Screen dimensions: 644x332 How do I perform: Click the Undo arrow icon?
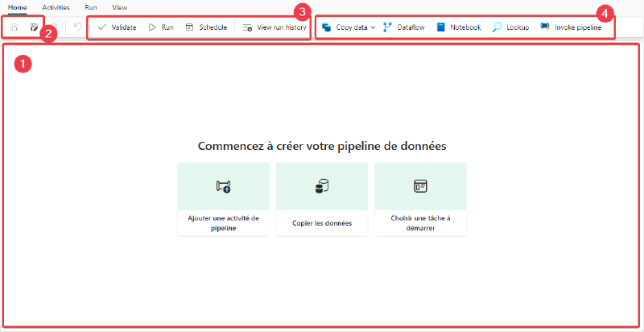(x=77, y=27)
